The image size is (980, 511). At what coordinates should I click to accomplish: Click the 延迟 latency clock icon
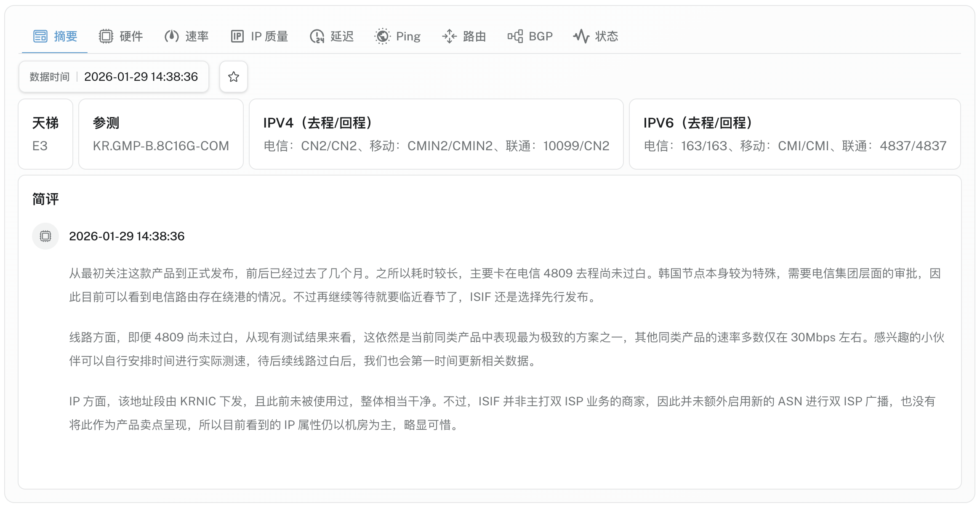tap(317, 37)
